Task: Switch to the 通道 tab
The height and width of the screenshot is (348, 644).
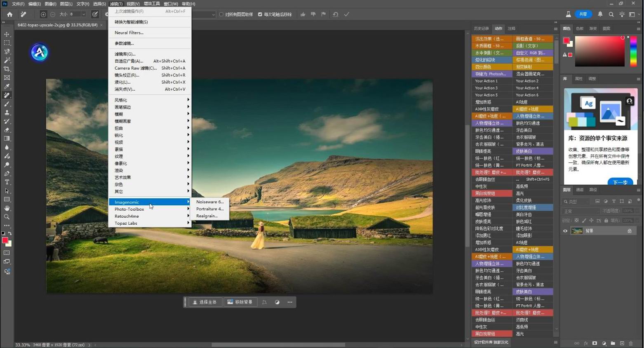Action: pos(580,190)
